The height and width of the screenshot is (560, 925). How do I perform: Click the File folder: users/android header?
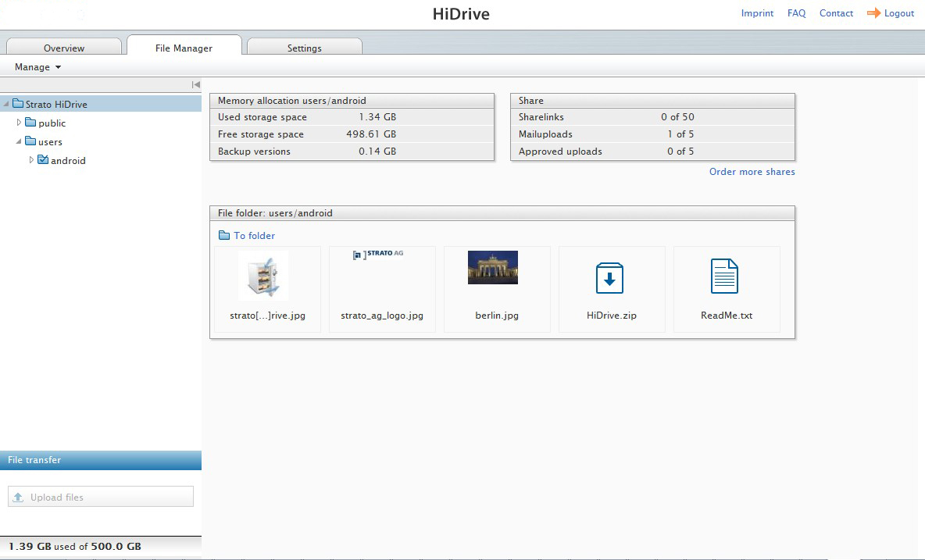coord(502,212)
